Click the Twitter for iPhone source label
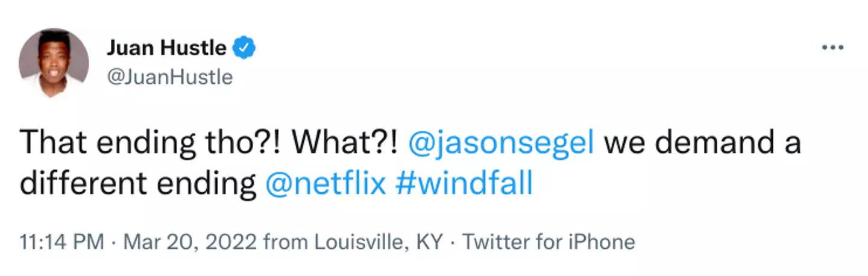Image resolution: width=868 pixels, height=276 pixels. pyautogui.click(x=549, y=242)
